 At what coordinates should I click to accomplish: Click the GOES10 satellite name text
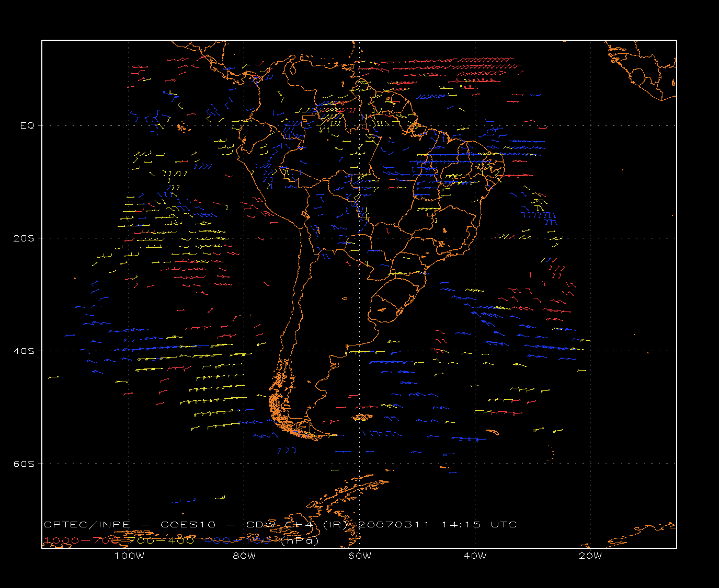pos(188,524)
